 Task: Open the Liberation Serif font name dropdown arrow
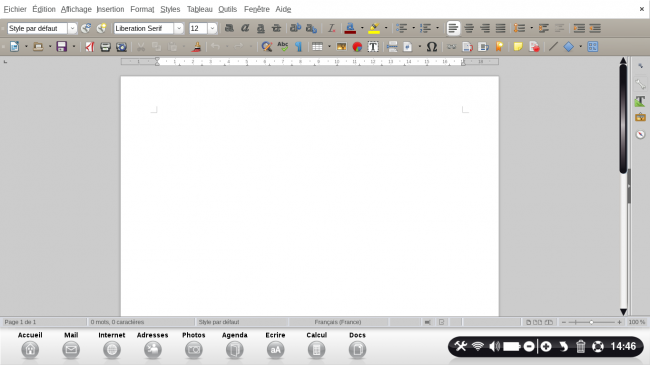[x=179, y=28]
